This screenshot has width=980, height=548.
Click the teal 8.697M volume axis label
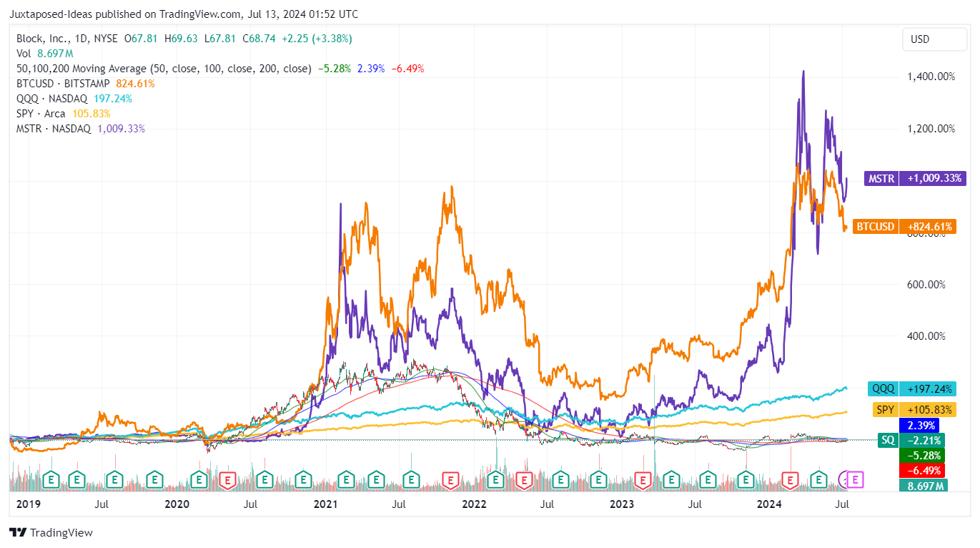click(x=924, y=486)
